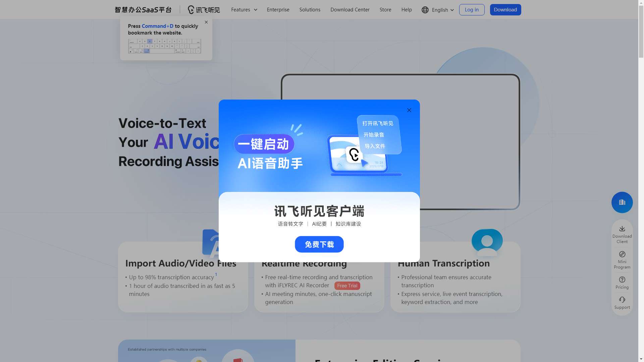Viewport: 644px width, 362px height.
Task: Click the 一键启动 badge in popup
Action: coord(264,144)
